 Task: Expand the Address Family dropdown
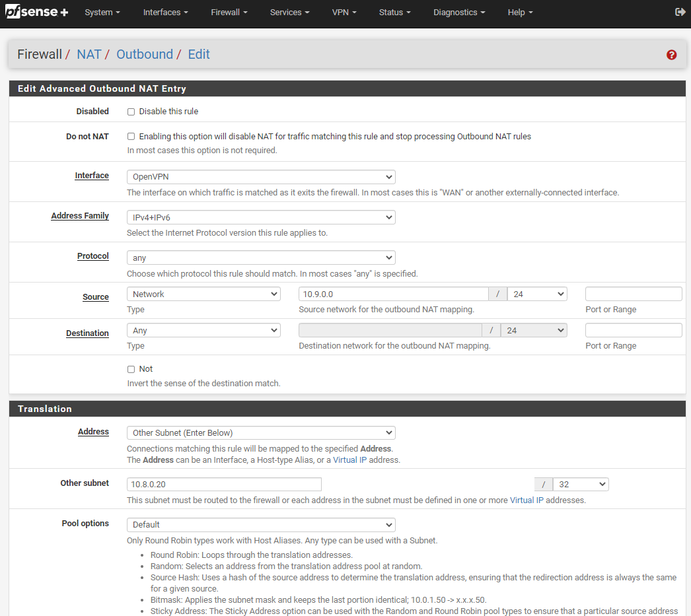[261, 217]
